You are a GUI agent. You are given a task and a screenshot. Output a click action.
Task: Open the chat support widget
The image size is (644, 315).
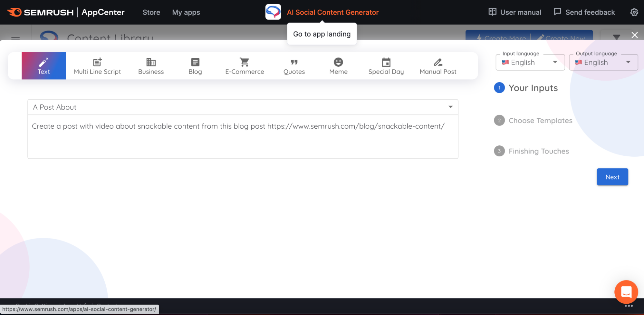(x=626, y=292)
